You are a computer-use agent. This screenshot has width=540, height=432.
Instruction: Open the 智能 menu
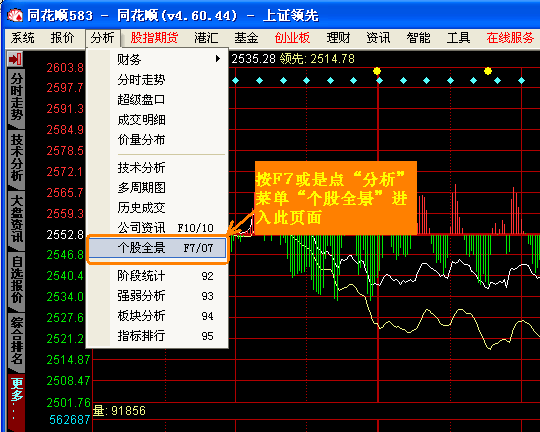[418, 38]
